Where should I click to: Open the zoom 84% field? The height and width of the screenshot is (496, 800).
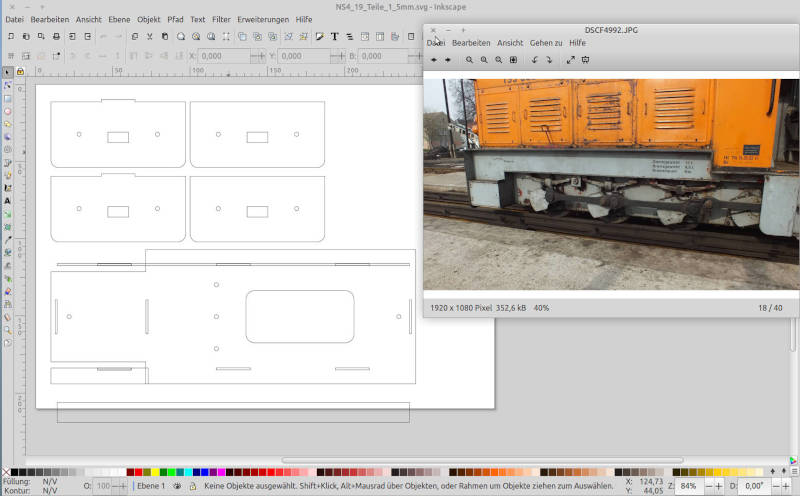point(689,486)
